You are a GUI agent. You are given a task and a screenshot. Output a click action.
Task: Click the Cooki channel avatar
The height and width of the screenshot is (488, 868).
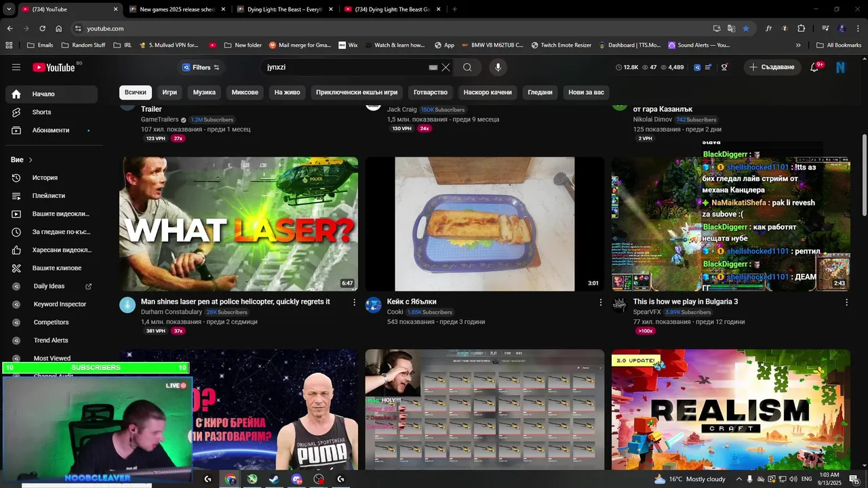pos(374,305)
